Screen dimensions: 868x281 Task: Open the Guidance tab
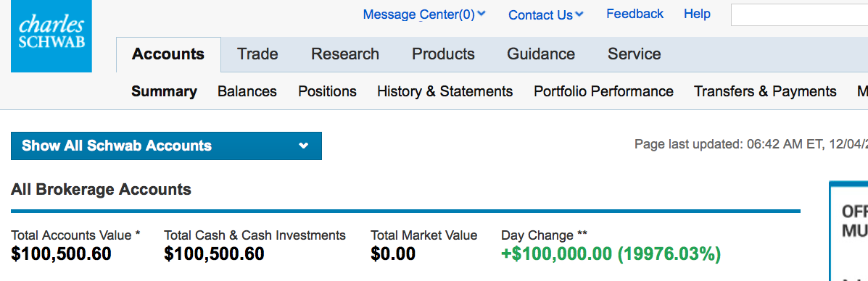pyautogui.click(x=541, y=54)
